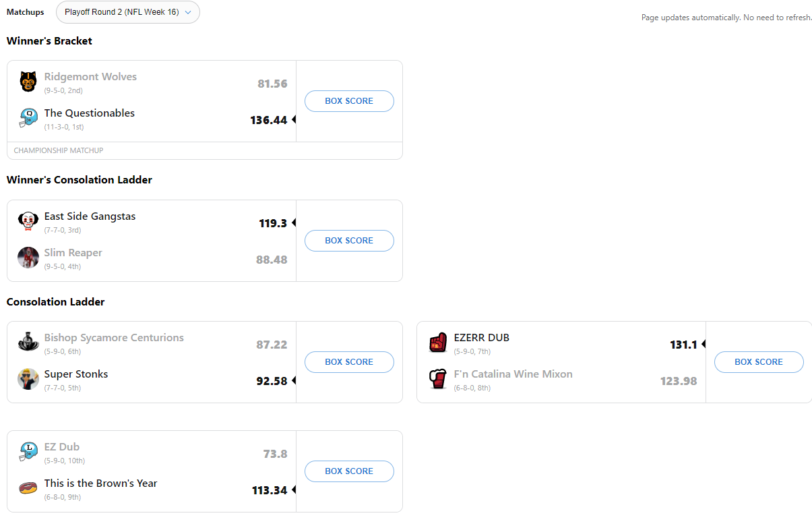View box score for EZERR DUB matchup
The height and width of the screenshot is (528, 812).
(759, 362)
